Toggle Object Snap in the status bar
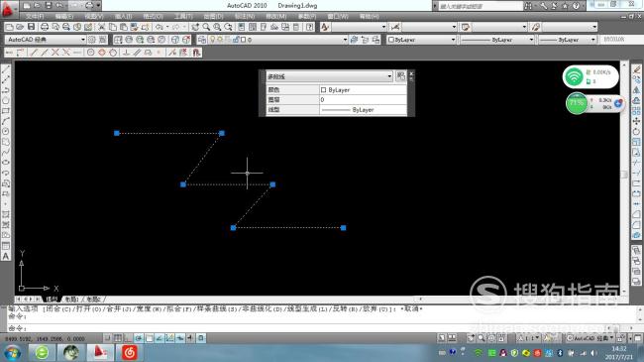The width and height of the screenshot is (644, 362). coord(149,338)
